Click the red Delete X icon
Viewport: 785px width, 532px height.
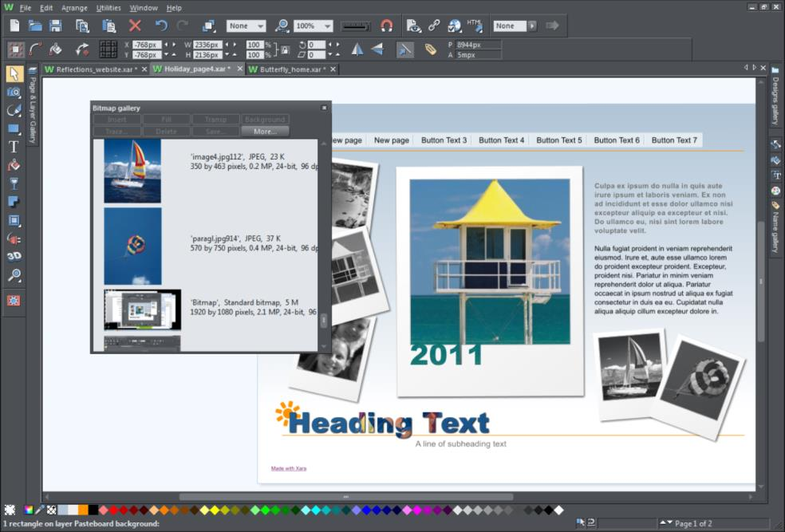coord(135,26)
